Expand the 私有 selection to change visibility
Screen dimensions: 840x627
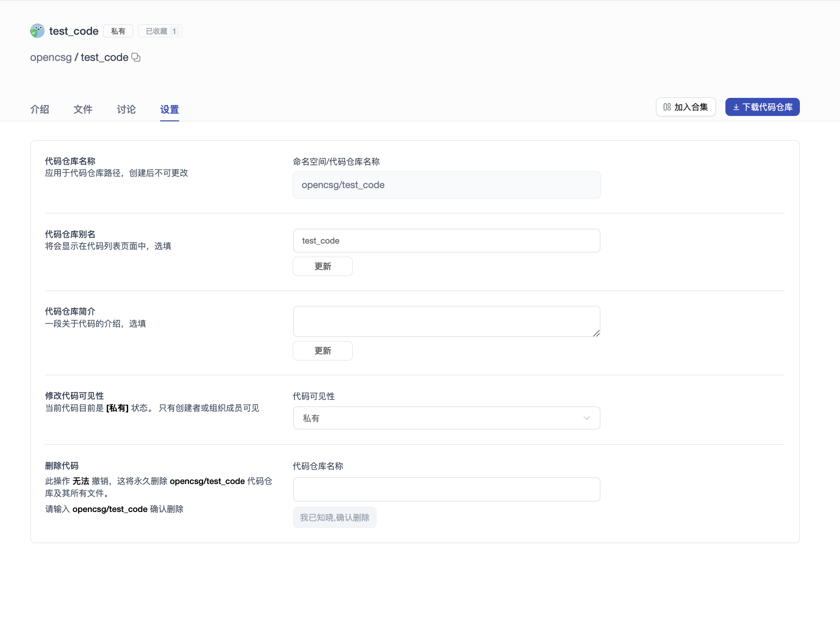coord(446,418)
